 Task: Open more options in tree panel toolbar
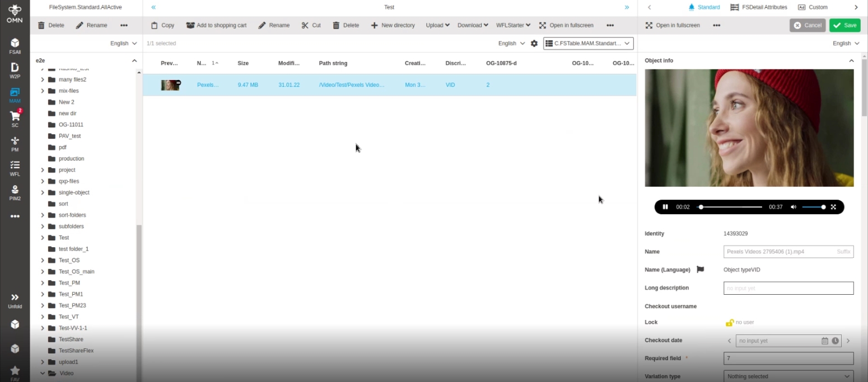pyautogui.click(x=124, y=25)
